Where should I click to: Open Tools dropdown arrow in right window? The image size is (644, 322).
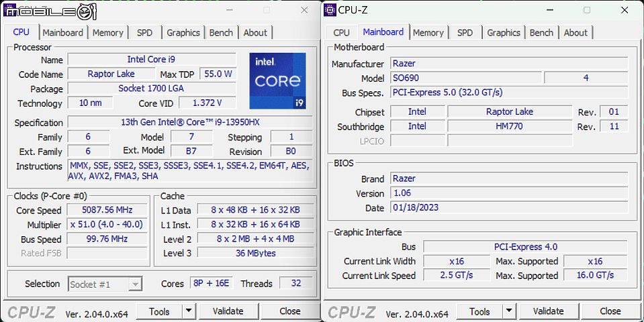pyautogui.click(x=509, y=311)
